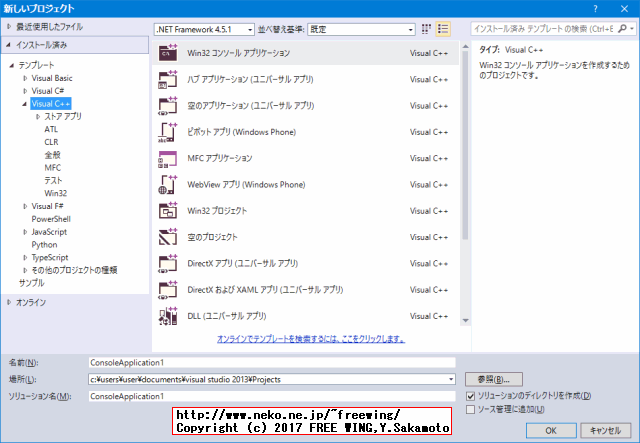Click the scroll down arrow of template list
The width and height of the screenshot is (640, 443).
[465, 321]
